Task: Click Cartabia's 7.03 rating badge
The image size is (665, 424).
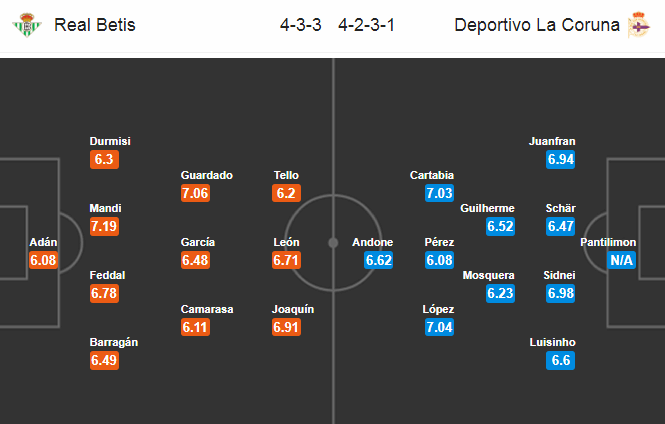Action: coord(439,193)
